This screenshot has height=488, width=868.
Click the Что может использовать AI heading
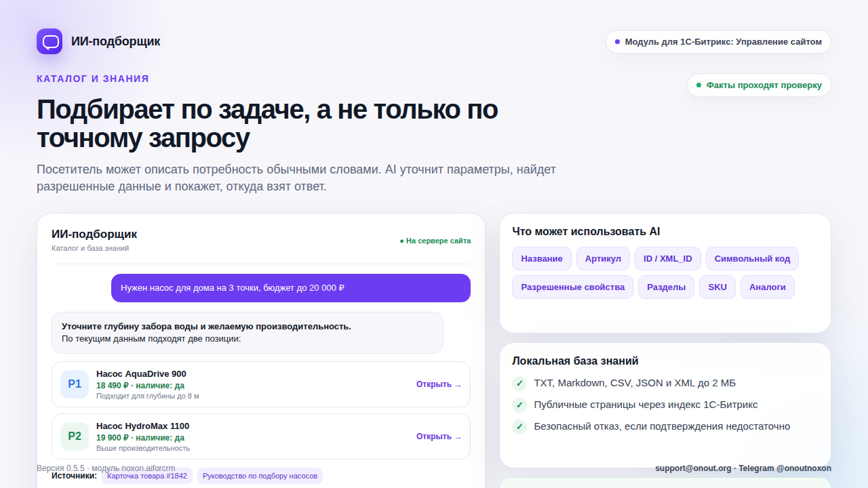[x=587, y=232]
